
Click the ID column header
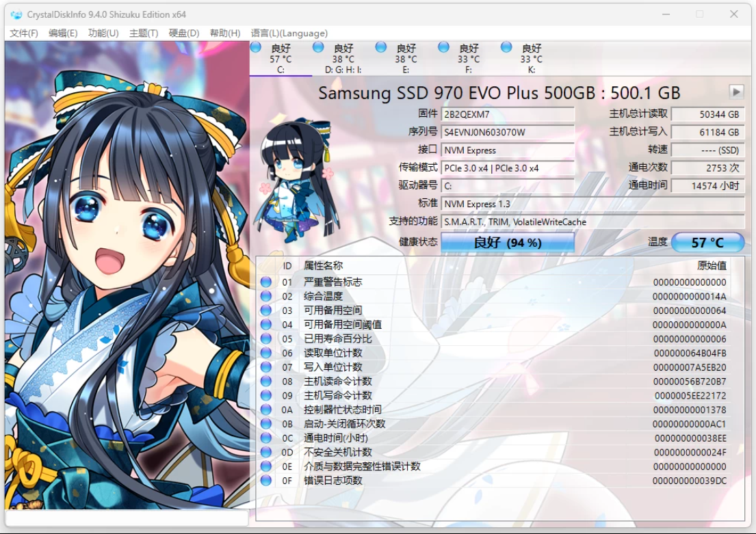287,266
